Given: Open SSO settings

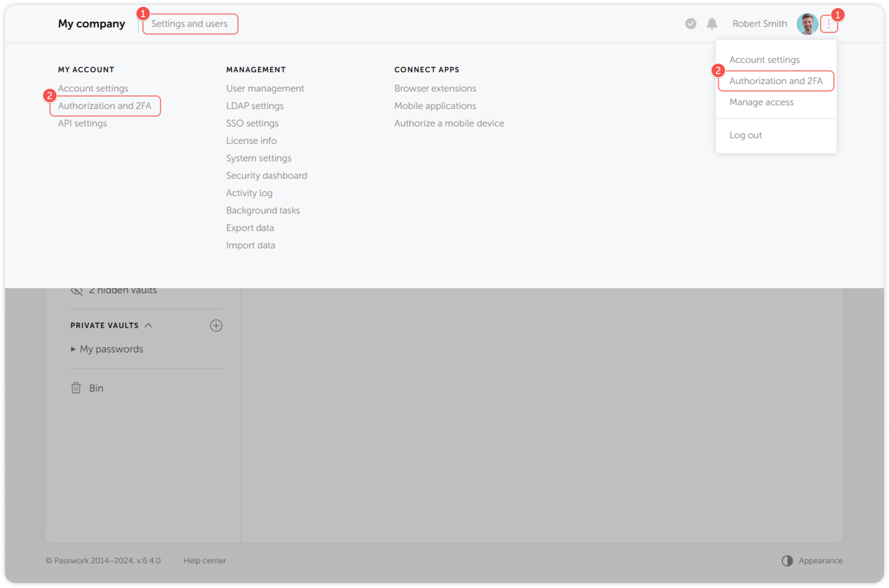Looking at the screenshot, I should tap(252, 123).
